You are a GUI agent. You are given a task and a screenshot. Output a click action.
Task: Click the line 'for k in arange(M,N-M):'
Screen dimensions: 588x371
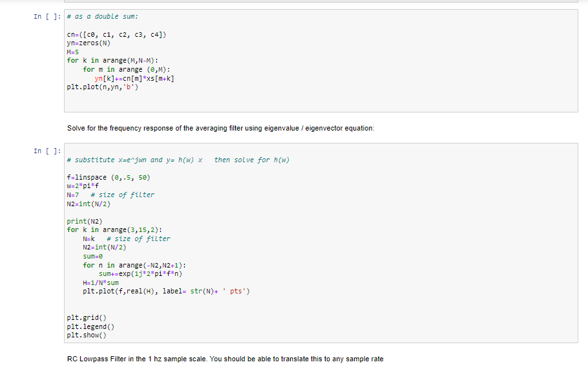coord(112,60)
